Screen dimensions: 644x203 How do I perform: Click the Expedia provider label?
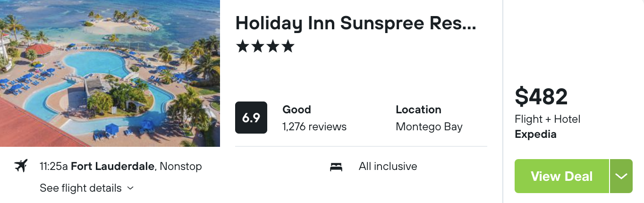coord(535,134)
